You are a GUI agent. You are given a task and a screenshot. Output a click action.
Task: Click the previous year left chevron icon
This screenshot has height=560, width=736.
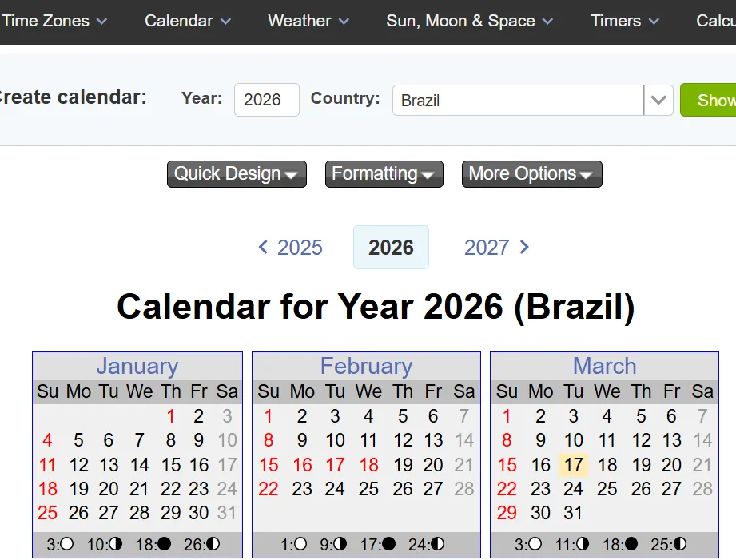pyautogui.click(x=264, y=247)
